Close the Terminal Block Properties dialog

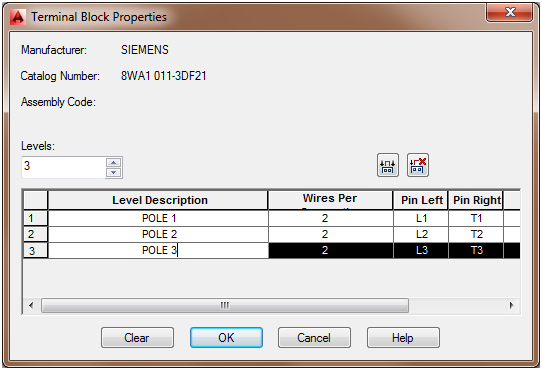click(510, 13)
